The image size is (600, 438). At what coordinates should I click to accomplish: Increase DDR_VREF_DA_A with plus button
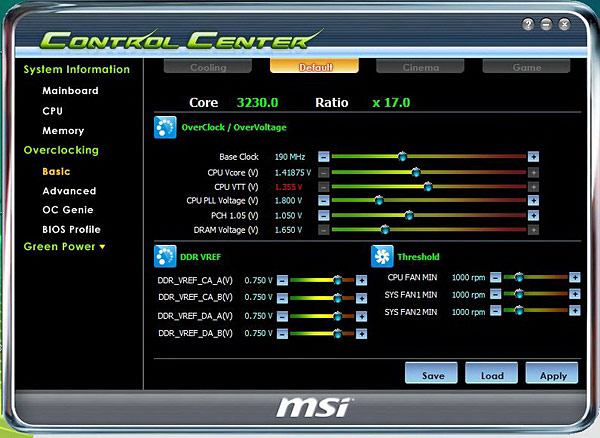tap(361, 316)
